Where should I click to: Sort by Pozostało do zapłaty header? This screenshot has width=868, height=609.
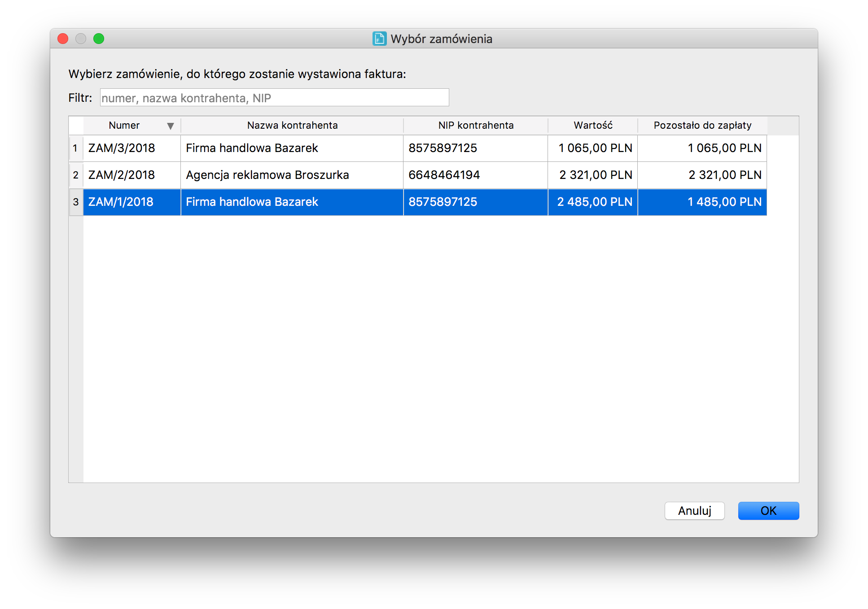[x=702, y=125]
